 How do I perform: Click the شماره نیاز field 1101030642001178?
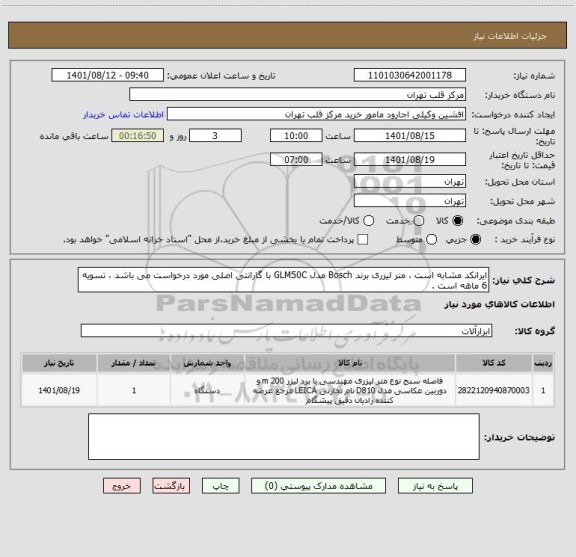410,75
